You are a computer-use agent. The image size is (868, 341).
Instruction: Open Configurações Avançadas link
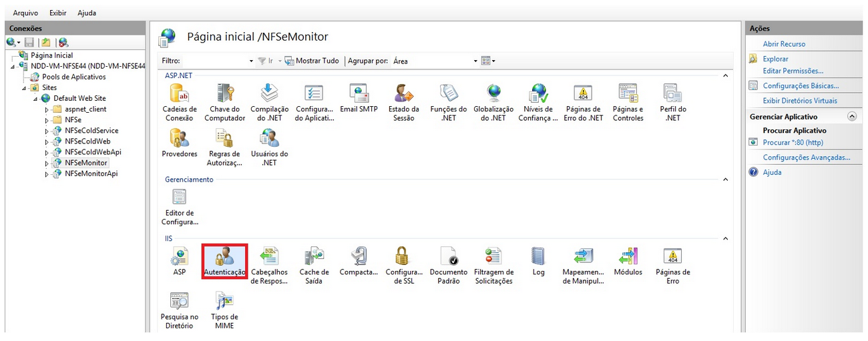807,157
